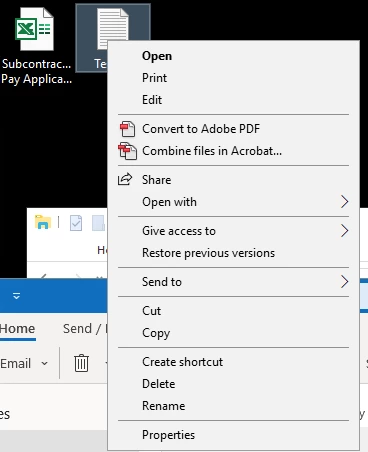
Task: Click the Combine files in Acrobat icon
Action: 127,151
